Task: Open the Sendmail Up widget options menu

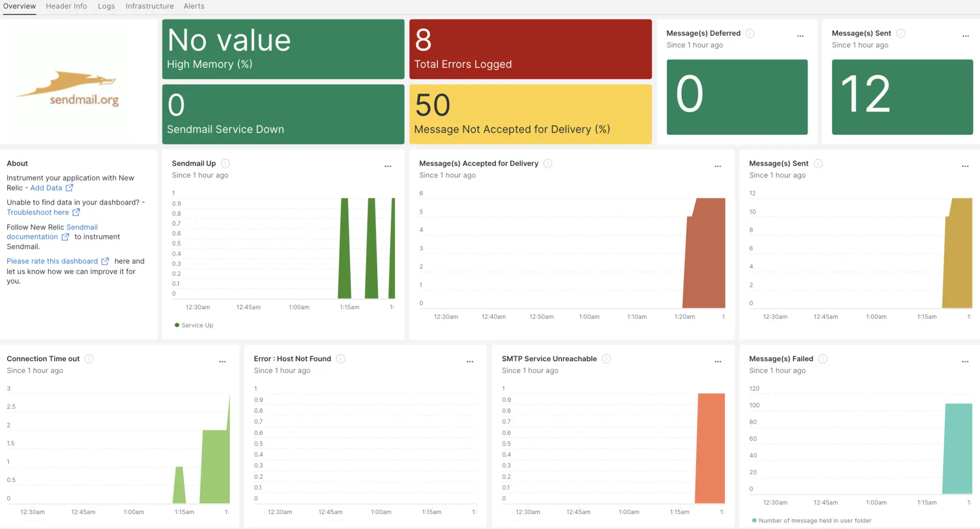Action: coord(388,166)
